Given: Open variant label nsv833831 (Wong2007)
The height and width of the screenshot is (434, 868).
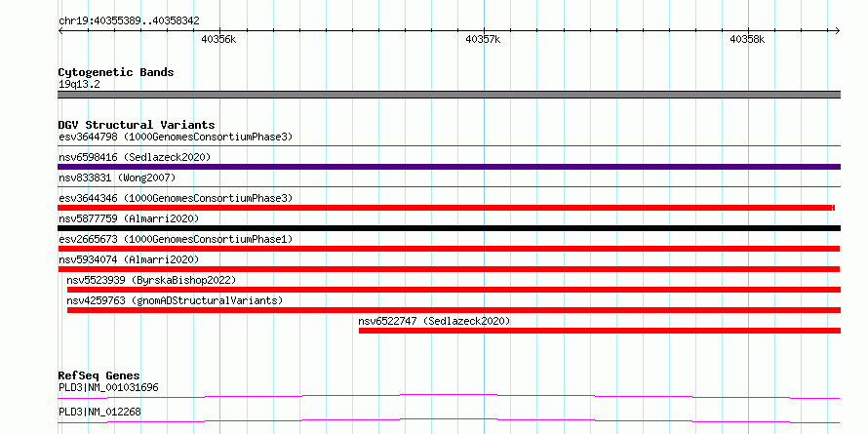Looking at the screenshot, I should coord(117,178).
